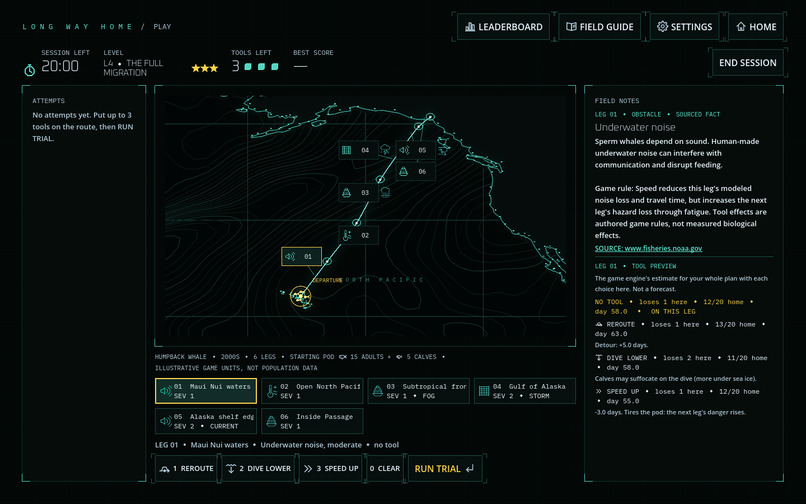Screen dimensions: 806x504
Task: Click the storm cloud icon beside marker 04
Action: 385,150
